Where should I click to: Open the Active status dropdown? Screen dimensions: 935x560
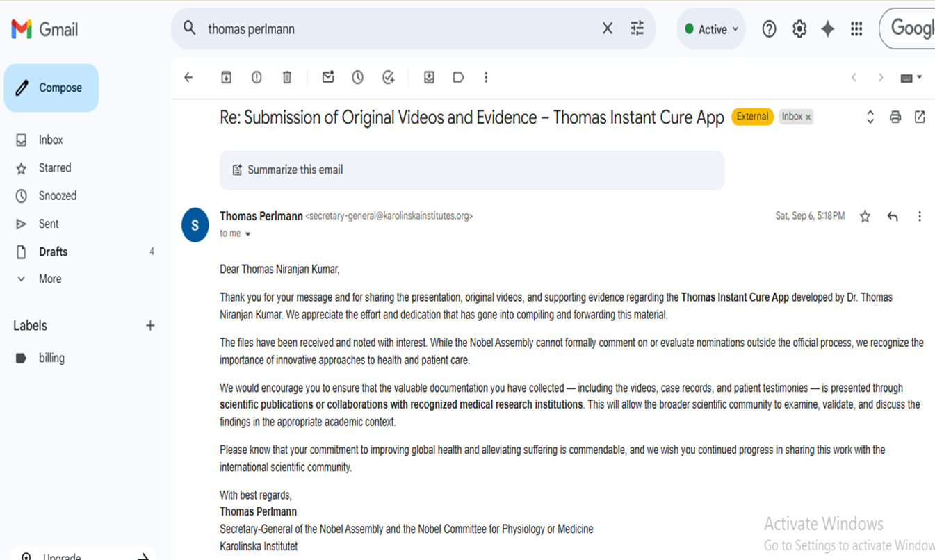click(711, 29)
